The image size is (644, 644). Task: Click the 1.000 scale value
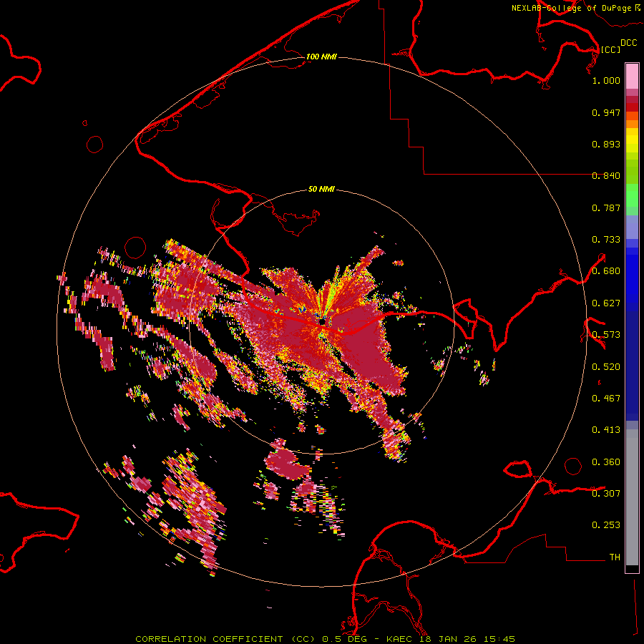(x=606, y=80)
